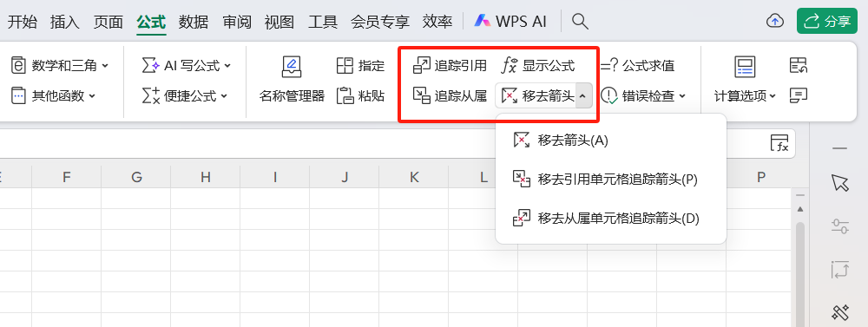Toggle 显示公式 in the ribbon
868x327 pixels.
(x=538, y=66)
